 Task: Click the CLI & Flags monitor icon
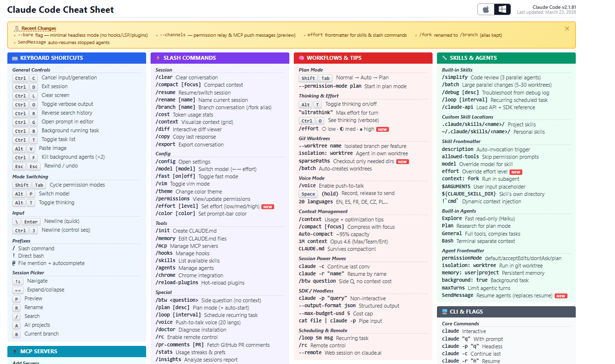coord(444,312)
